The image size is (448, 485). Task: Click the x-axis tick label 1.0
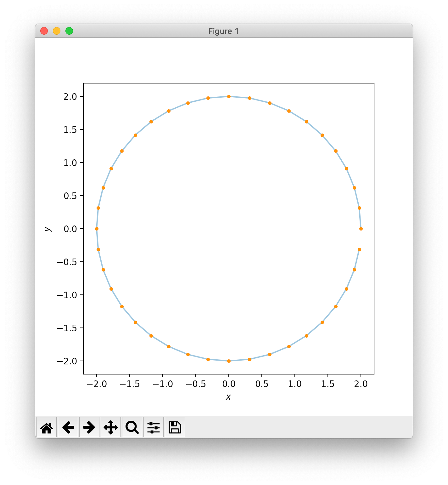pyautogui.click(x=295, y=384)
